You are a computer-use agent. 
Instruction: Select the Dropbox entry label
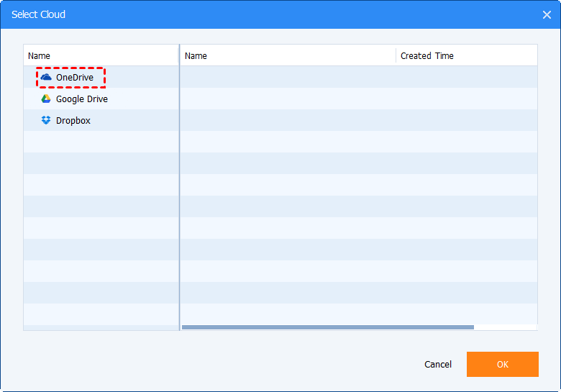tap(73, 121)
